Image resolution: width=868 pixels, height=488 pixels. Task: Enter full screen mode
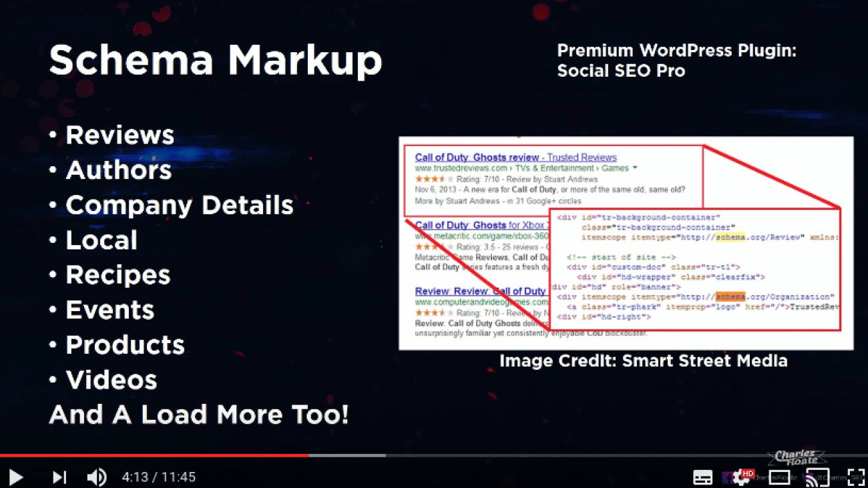point(855,477)
